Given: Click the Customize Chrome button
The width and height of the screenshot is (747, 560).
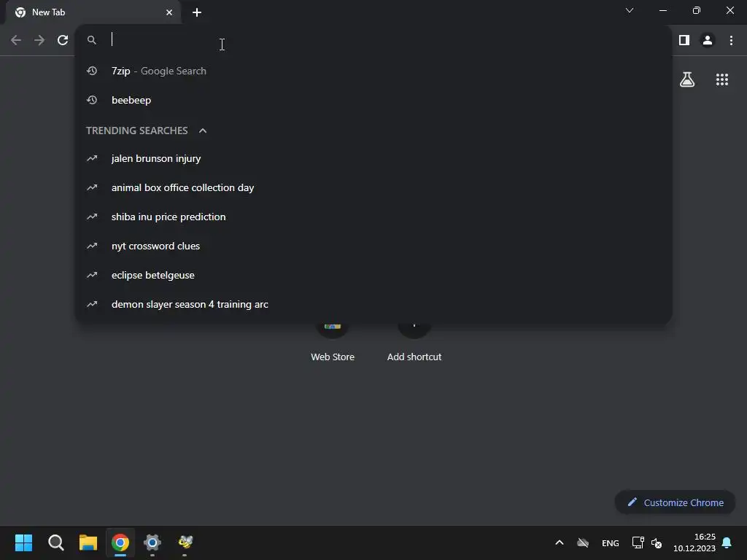Looking at the screenshot, I should pyautogui.click(x=675, y=502).
